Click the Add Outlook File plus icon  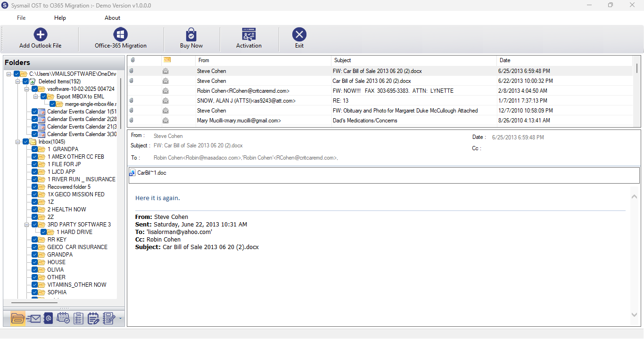41,34
